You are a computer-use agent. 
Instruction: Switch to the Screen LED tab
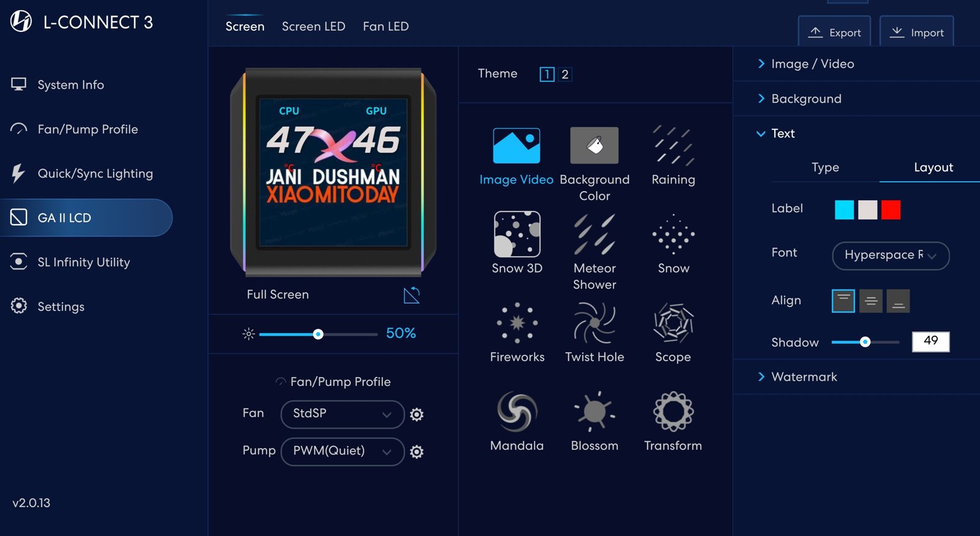pos(313,26)
